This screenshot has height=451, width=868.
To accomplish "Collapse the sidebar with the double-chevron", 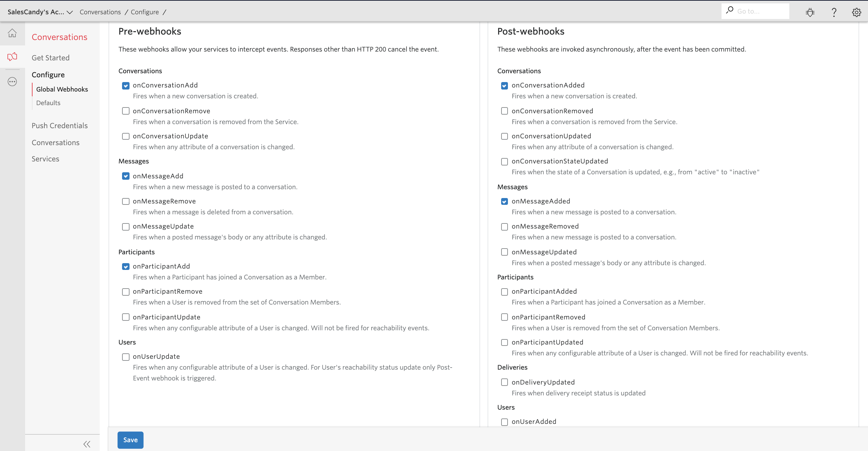I will (87, 444).
